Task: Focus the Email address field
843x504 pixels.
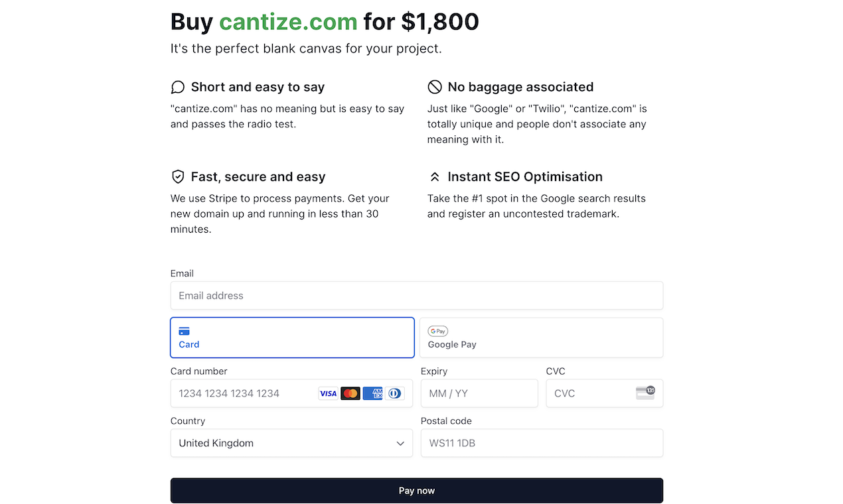Action: click(x=417, y=296)
